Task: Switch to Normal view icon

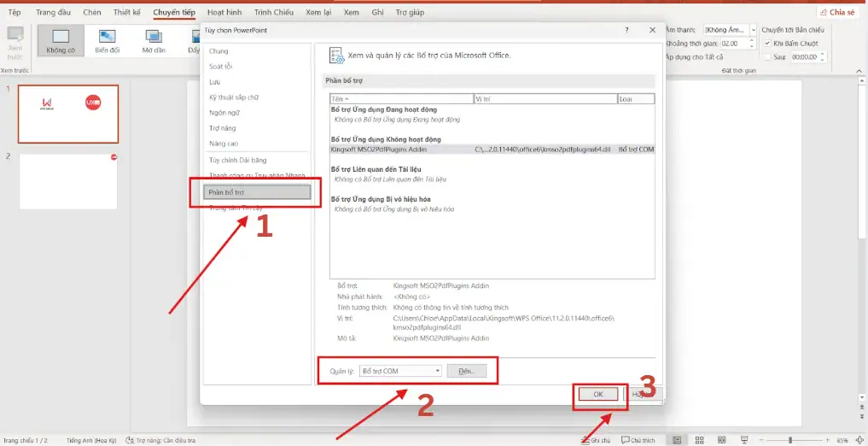Action: click(x=677, y=441)
